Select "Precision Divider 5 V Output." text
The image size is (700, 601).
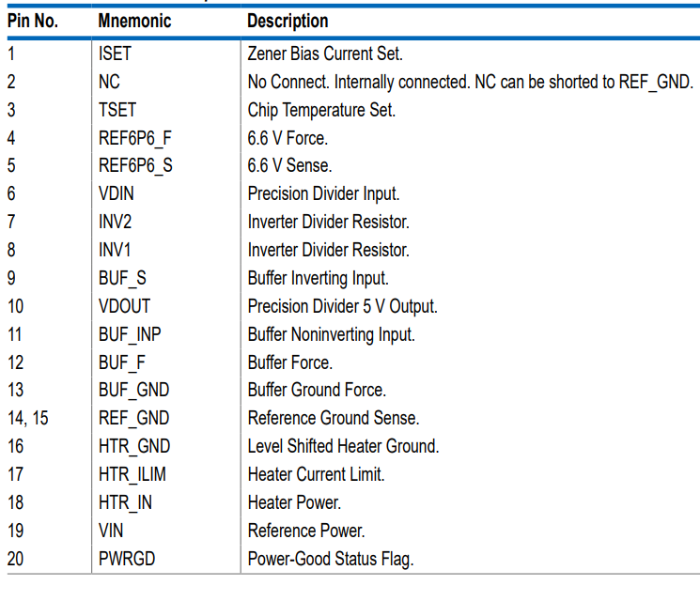pyautogui.click(x=342, y=306)
